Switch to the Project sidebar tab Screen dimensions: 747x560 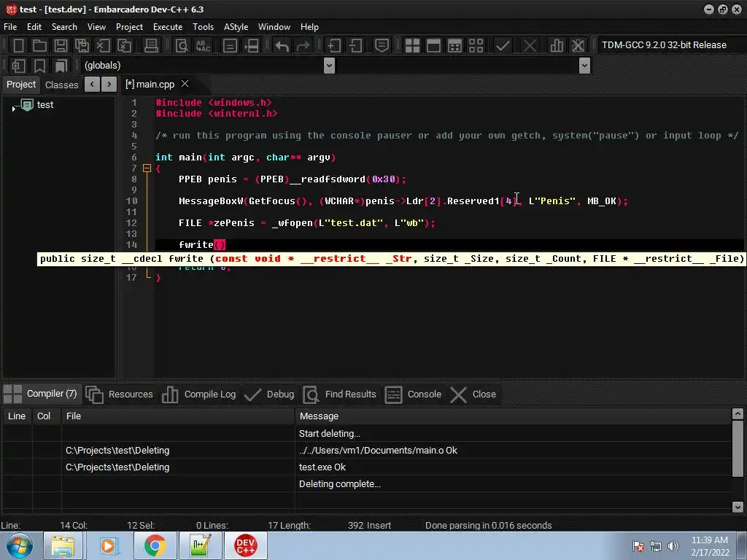[x=21, y=85]
